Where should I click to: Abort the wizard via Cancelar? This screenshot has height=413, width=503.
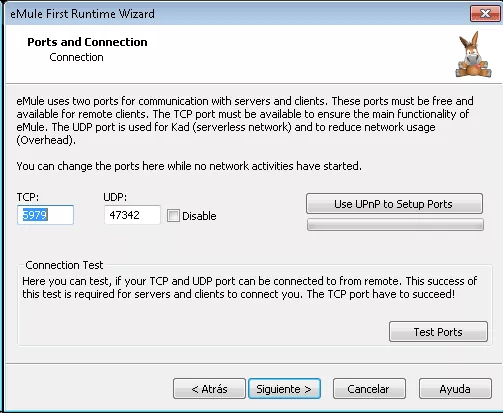[x=369, y=389]
